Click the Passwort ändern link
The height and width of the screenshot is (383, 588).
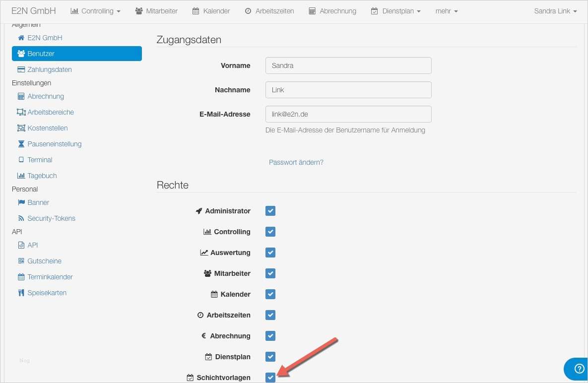(296, 162)
